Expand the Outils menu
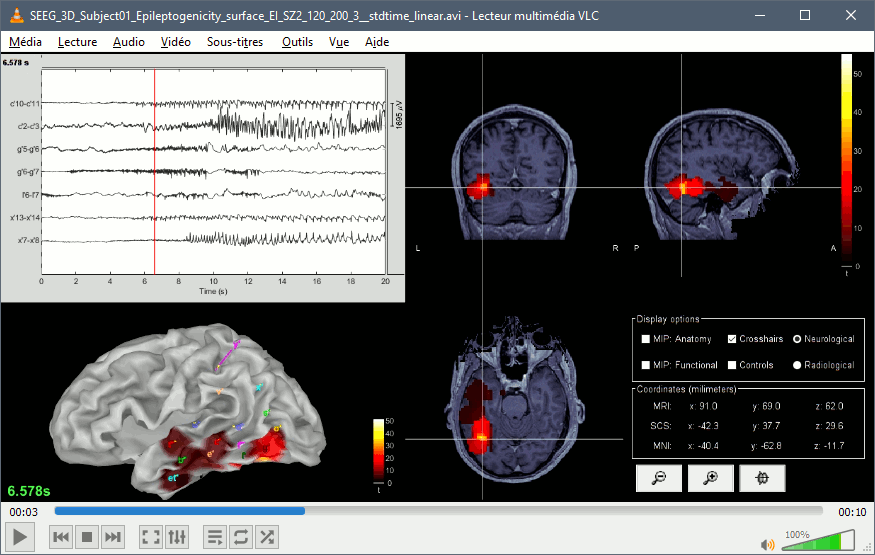 click(x=297, y=42)
